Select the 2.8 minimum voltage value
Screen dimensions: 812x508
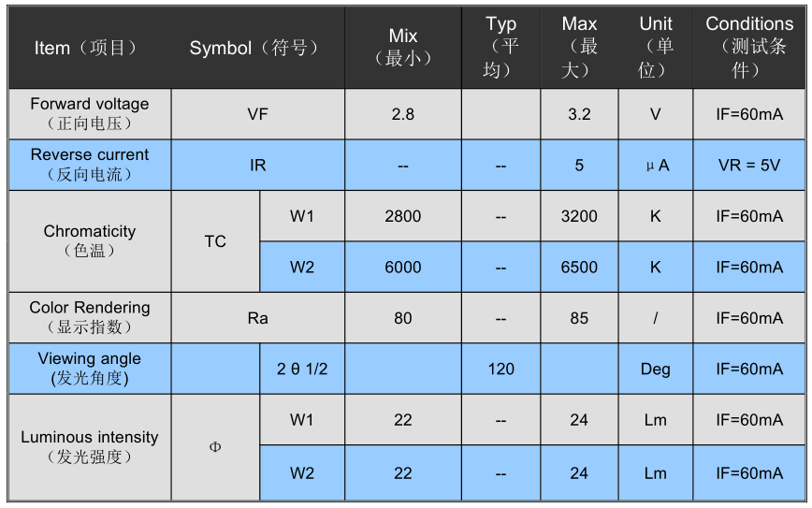point(402,114)
